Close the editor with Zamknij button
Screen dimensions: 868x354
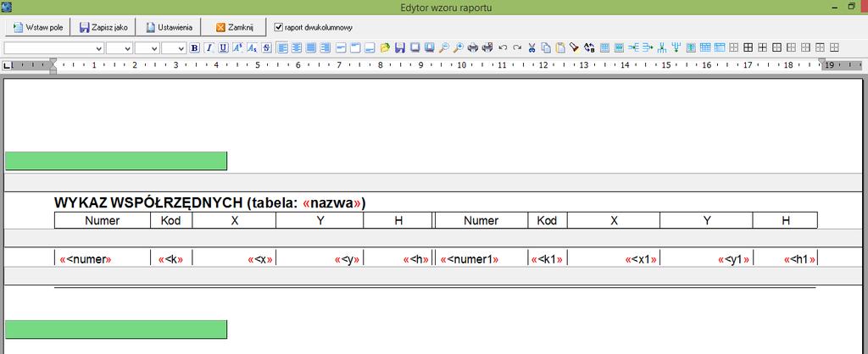coord(234,27)
